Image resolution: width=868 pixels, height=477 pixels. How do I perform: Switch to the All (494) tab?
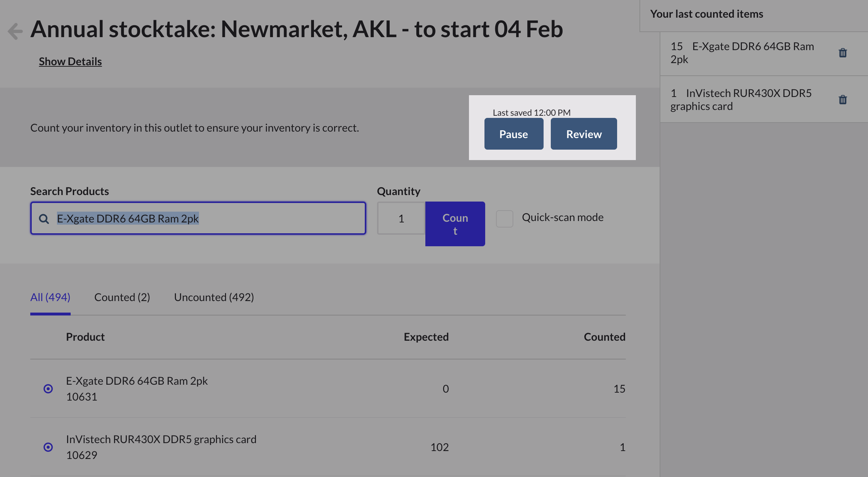point(50,297)
